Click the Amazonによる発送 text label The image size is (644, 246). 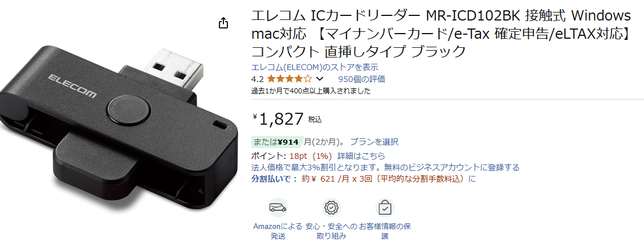point(278,231)
